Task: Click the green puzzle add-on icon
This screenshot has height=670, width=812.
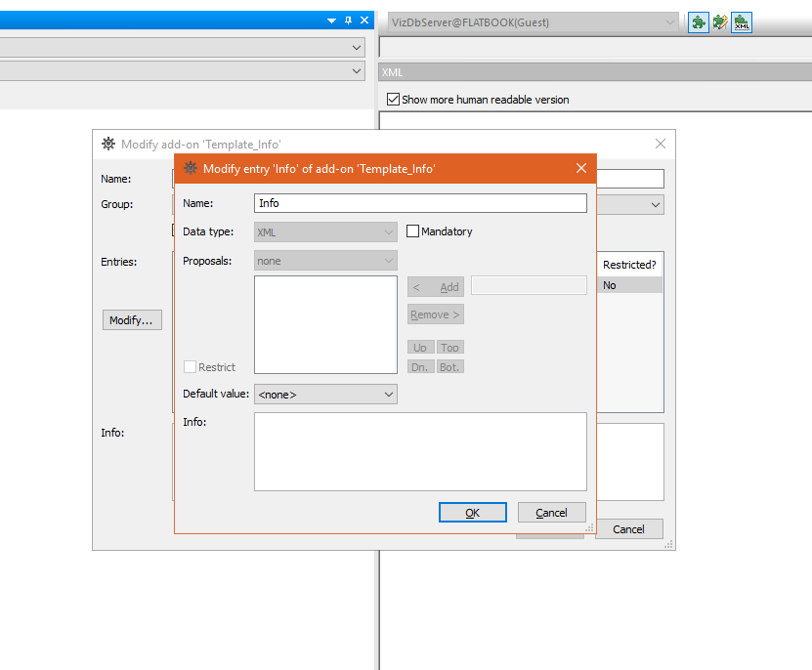Action: (x=699, y=21)
